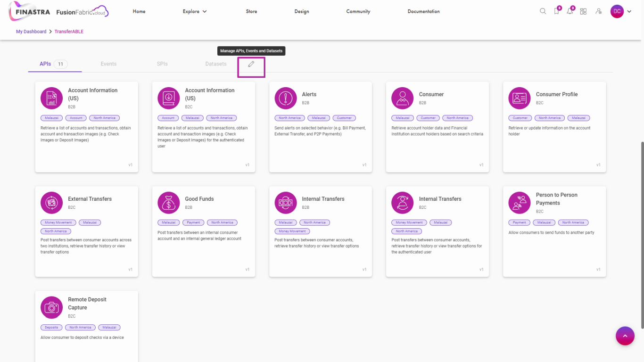Click the Alerts exclamation icon
Image resolution: width=644 pixels, height=362 pixels.
tap(286, 98)
